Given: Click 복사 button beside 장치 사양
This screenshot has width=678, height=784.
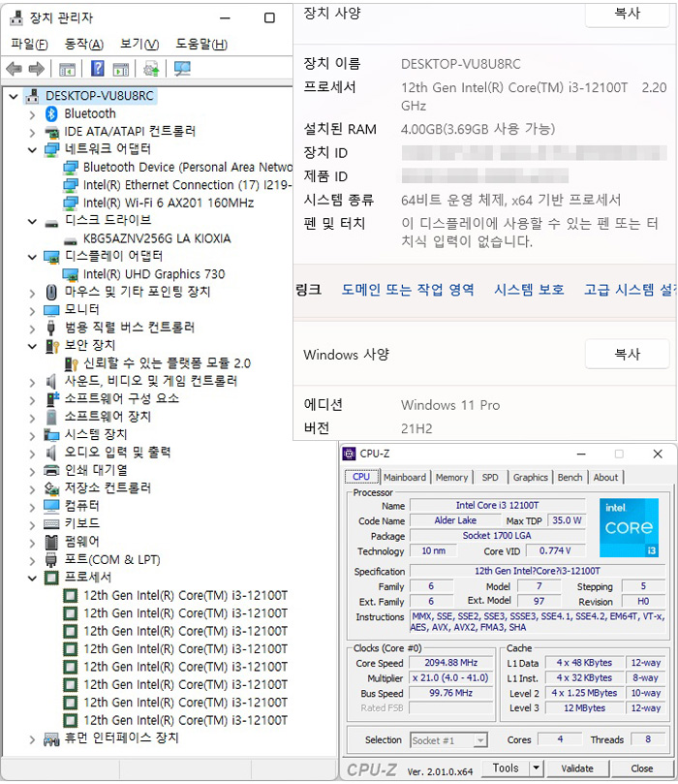Looking at the screenshot, I should pyautogui.click(x=627, y=14).
